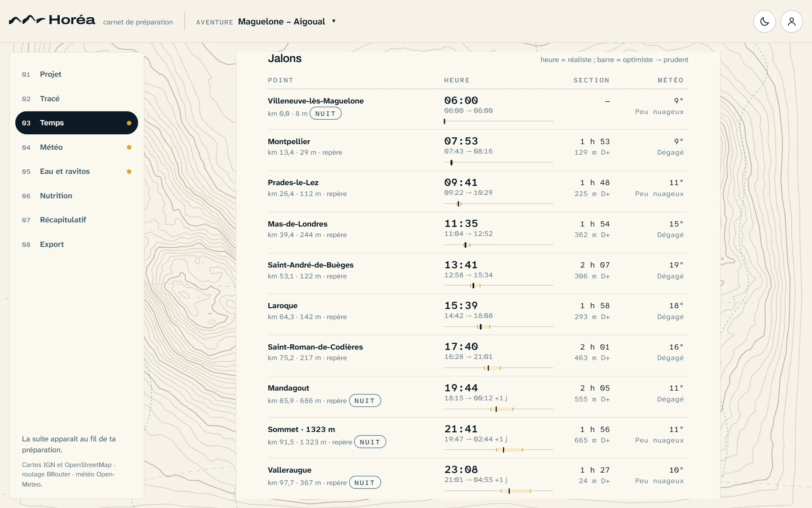Viewport: 812px width, 508px height.
Task: Select the Temps step in sidebar
Action: tap(77, 123)
